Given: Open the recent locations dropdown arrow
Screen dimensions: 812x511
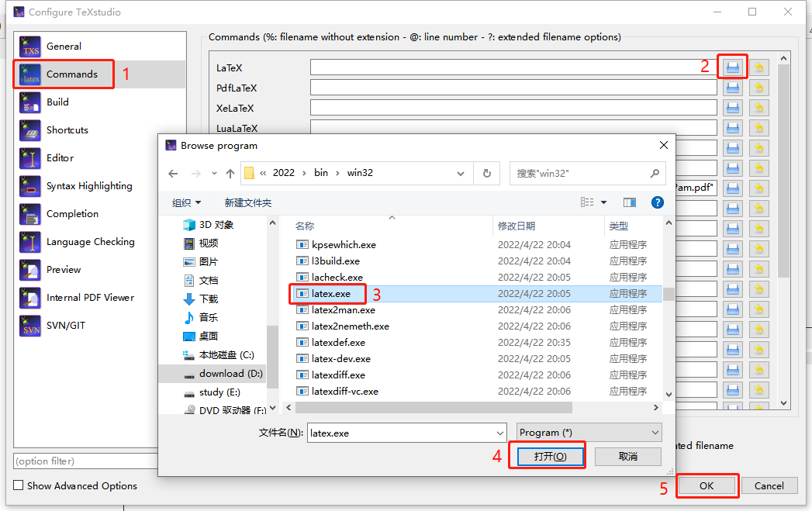Looking at the screenshot, I should (x=214, y=174).
